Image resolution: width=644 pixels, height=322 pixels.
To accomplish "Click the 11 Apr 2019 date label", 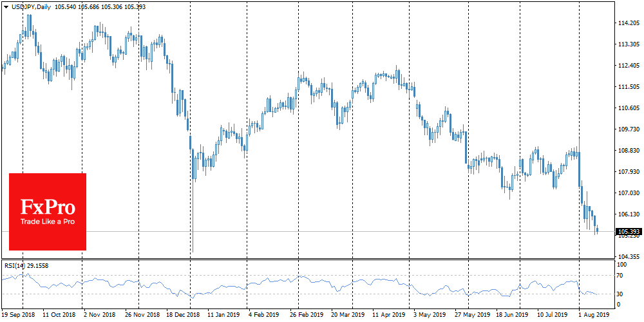I will [390, 316].
